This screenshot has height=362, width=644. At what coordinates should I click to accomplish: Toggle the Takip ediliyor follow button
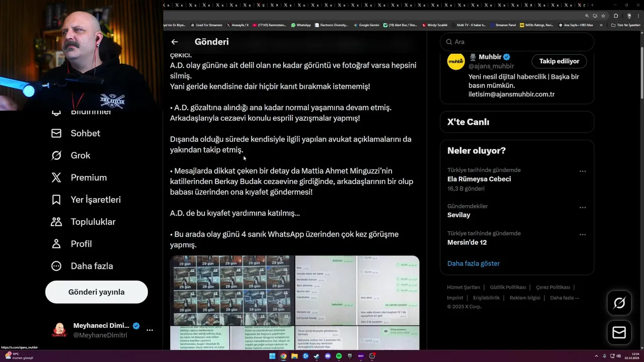click(x=559, y=61)
